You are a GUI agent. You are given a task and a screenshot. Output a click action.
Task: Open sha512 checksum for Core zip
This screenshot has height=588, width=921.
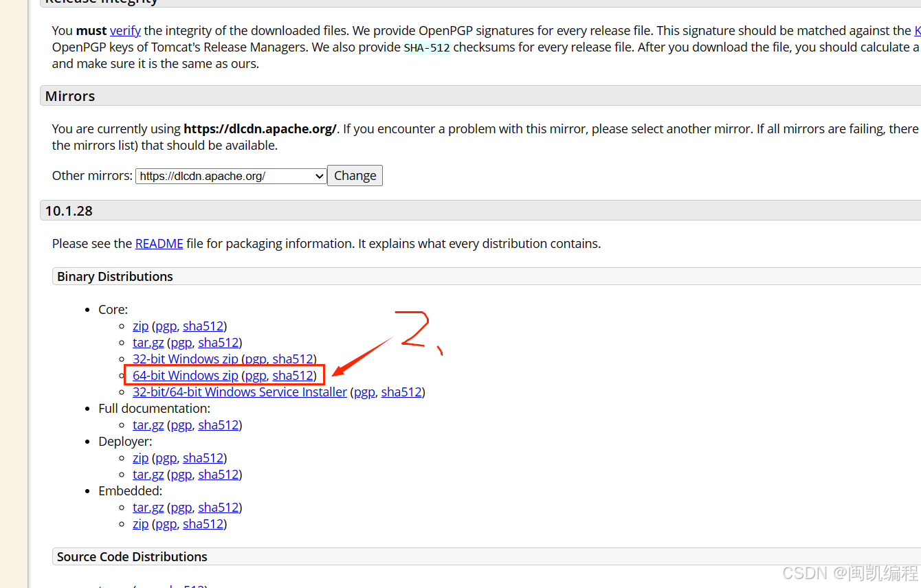pos(203,326)
